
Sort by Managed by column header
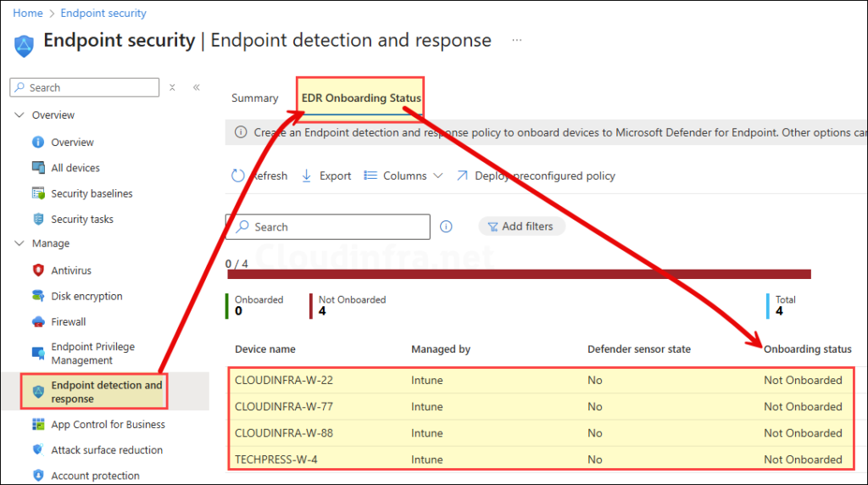point(441,349)
